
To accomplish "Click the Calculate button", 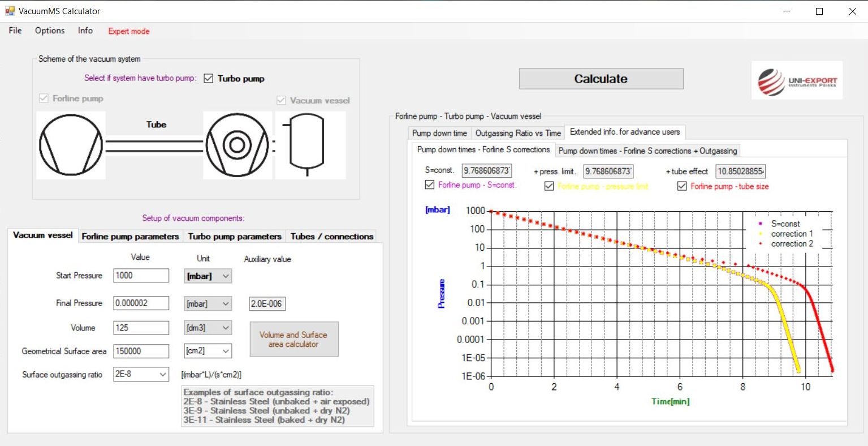I will (x=601, y=79).
